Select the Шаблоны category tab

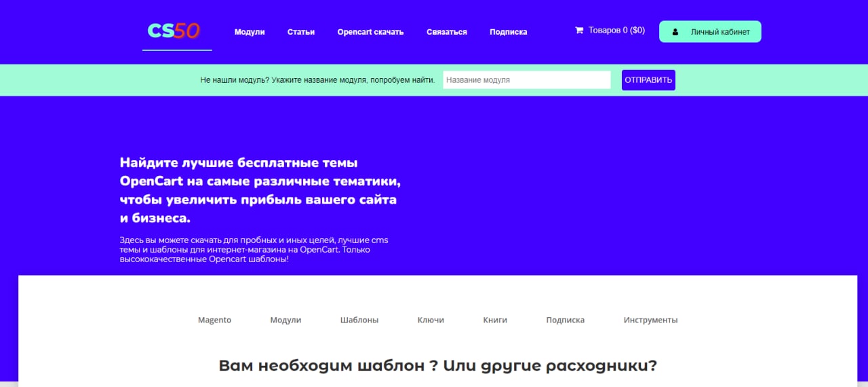click(359, 320)
